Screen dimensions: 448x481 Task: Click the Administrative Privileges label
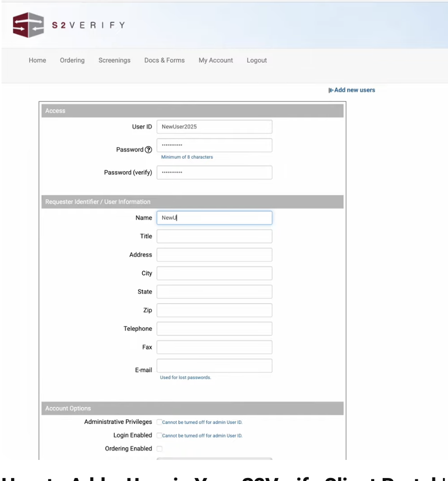(x=118, y=422)
